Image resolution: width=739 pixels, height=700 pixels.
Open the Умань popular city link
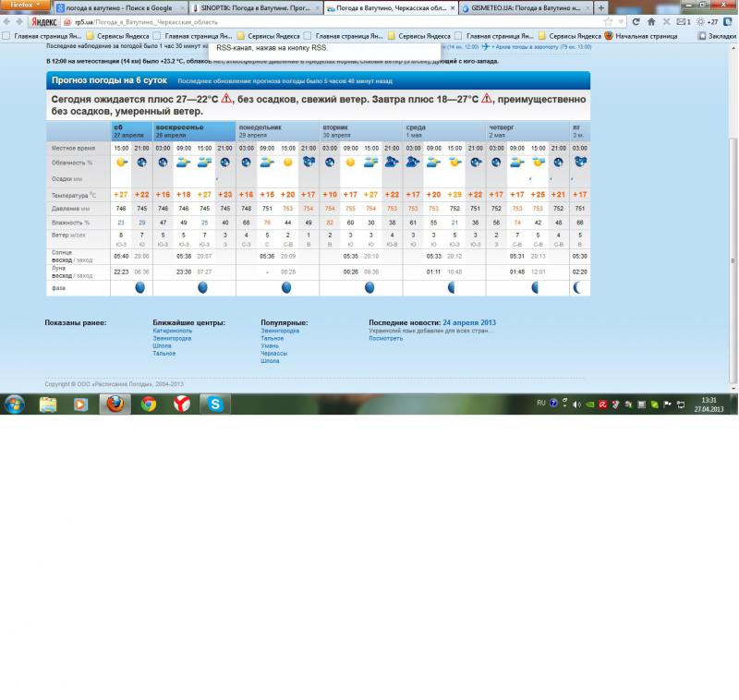point(270,345)
